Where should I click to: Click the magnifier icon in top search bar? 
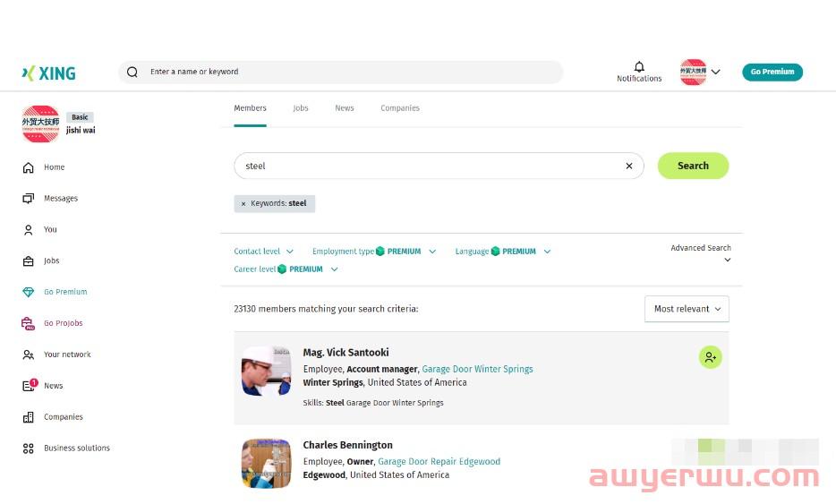132,72
